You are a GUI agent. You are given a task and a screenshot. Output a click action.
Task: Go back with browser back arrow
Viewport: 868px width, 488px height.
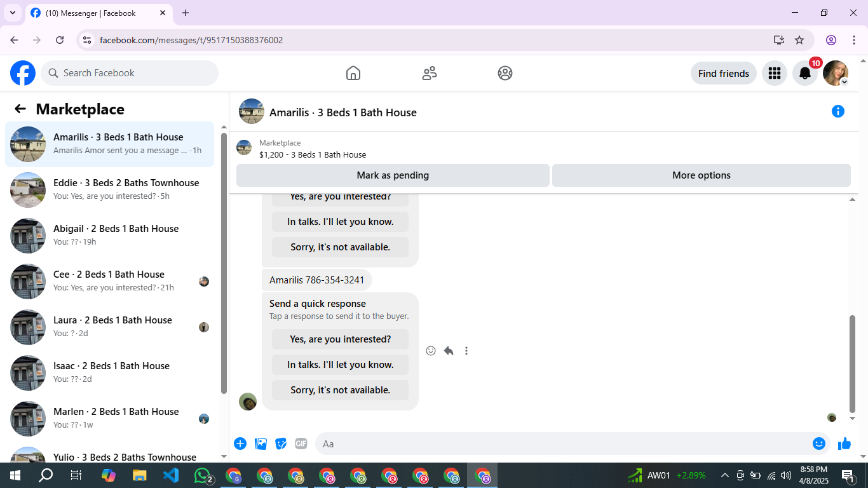[x=14, y=40]
